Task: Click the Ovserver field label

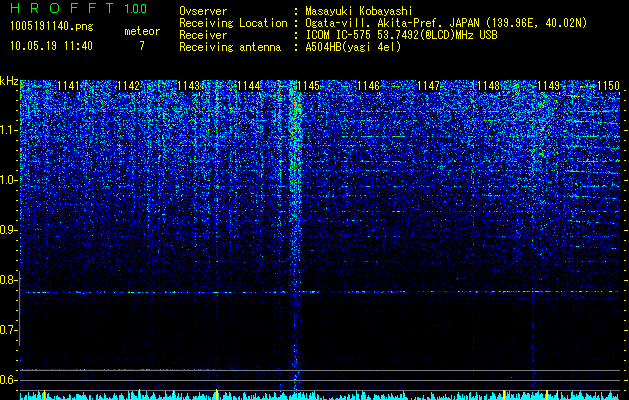Action: (203, 11)
